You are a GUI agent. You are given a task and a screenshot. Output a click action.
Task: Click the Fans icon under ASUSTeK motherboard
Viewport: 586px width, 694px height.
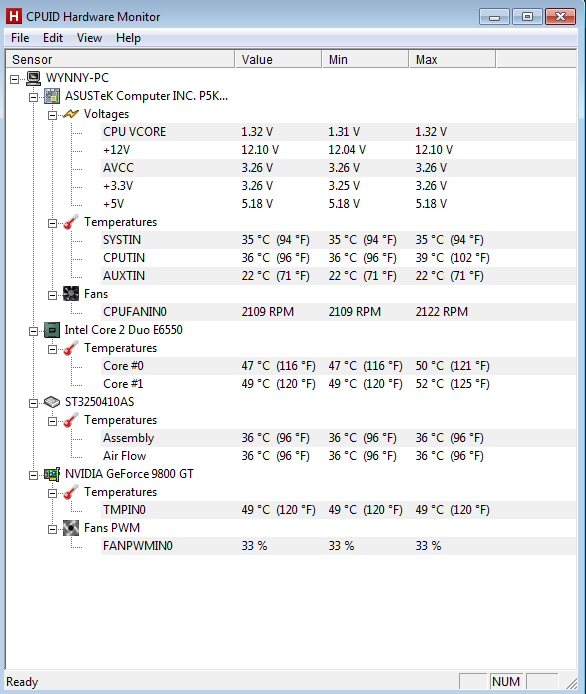[x=71, y=294]
